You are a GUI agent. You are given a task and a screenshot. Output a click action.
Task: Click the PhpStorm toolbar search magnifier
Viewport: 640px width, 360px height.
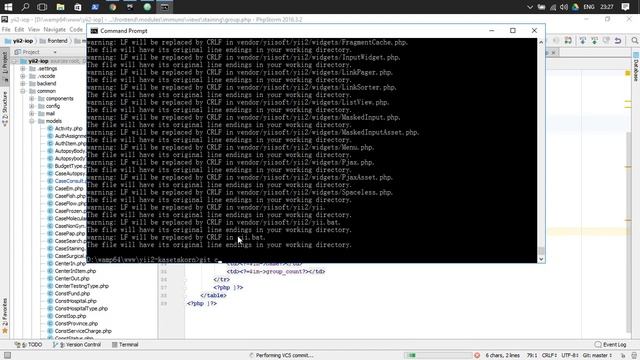point(634,40)
